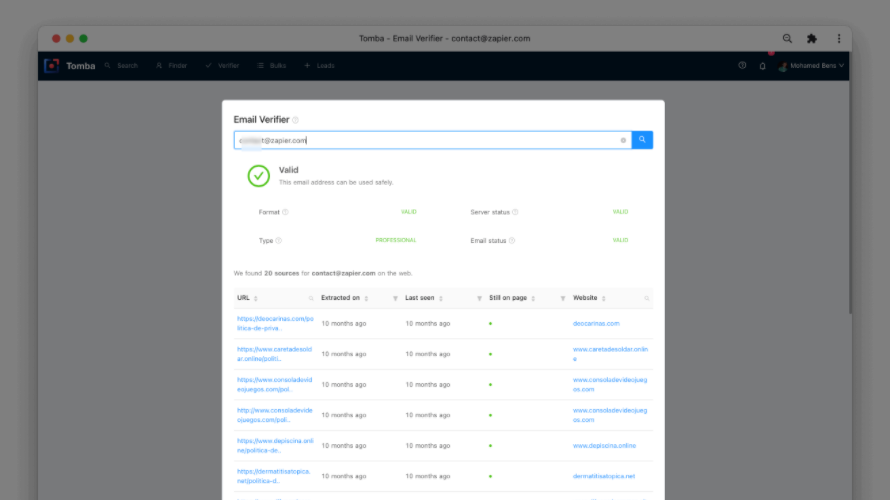Image resolution: width=890 pixels, height=500 pixels.
Task: Open the Bulks nav item
Action: tap(271, 66)
